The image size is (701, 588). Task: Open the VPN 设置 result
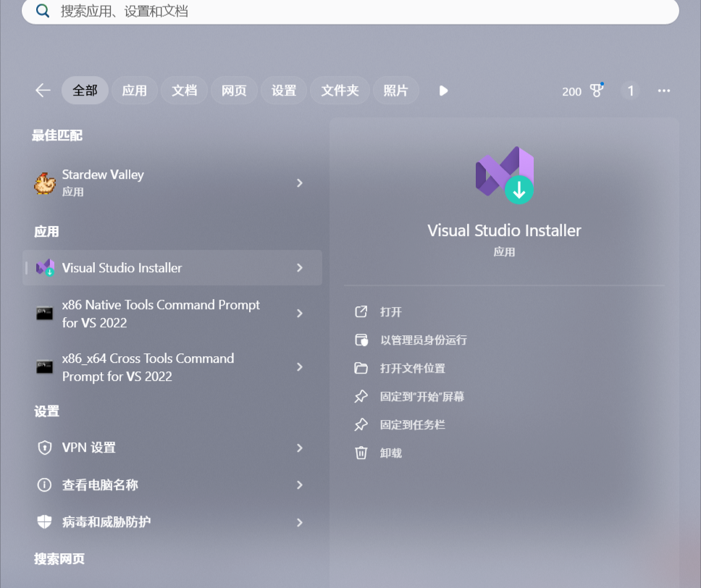point(172,448)
